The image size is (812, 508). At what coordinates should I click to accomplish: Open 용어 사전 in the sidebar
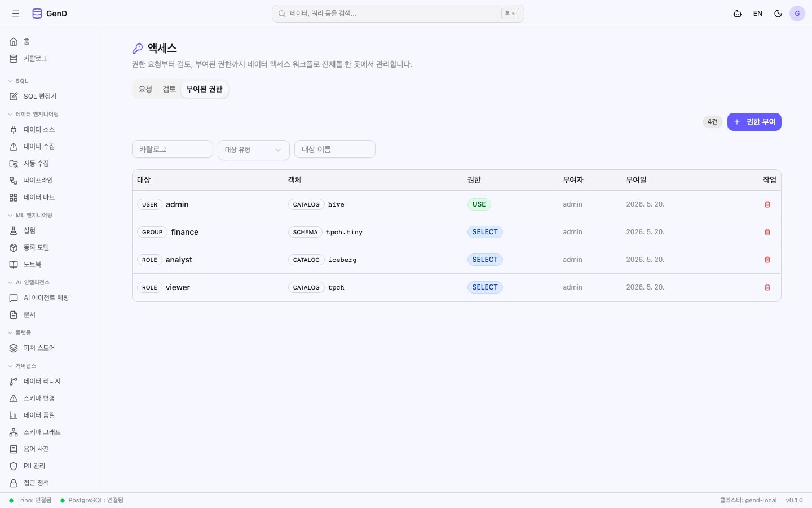(x=51, y=449)
